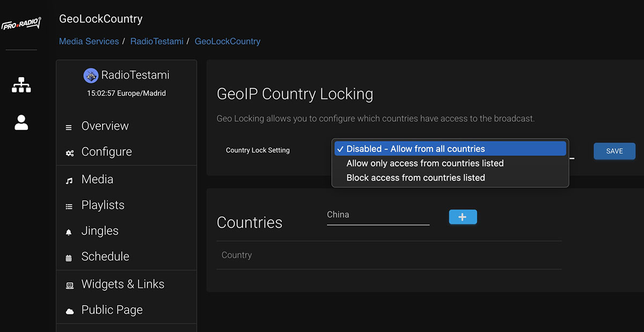The height and width of the screenshot is (332, 644).
Task: Open the GeoLockCountry breadcrumb link
Action: pyautogui.click(x=227, y=41)
